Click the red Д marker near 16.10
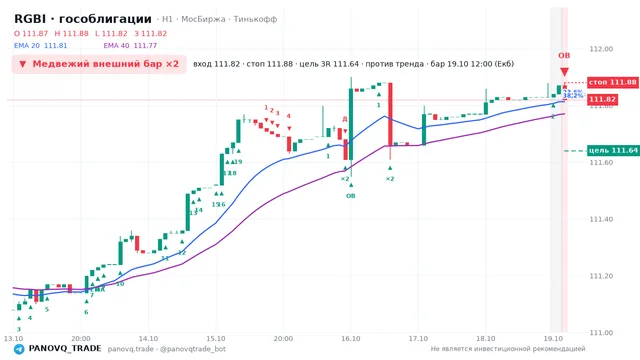 (x=345, y=119)
